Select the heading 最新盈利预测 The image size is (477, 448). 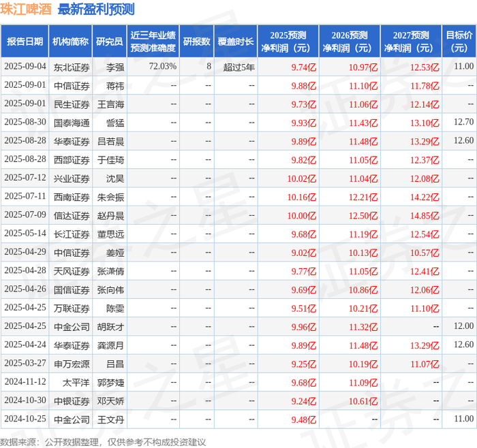click(x=96, y=9)
